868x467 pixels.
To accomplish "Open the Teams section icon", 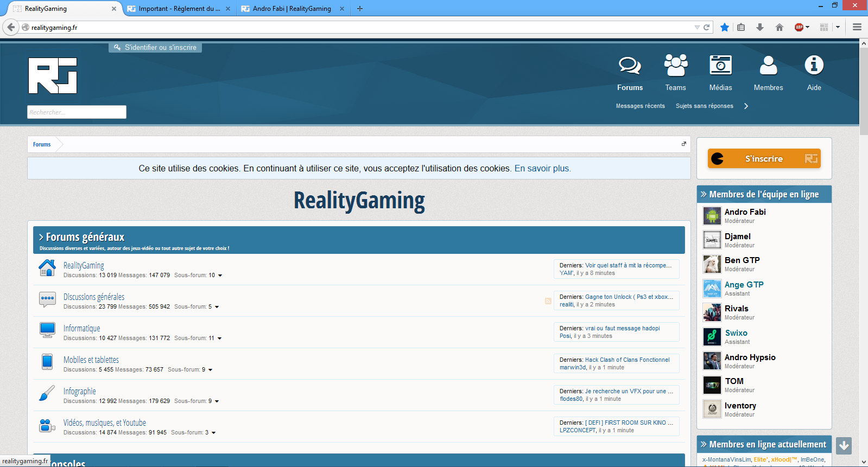I will (676, 65).
